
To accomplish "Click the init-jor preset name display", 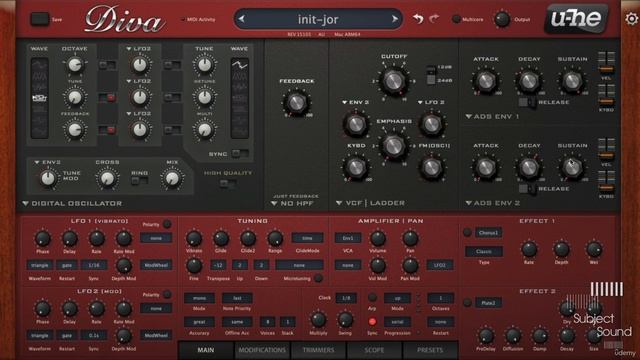I will (x=318, y=19).
